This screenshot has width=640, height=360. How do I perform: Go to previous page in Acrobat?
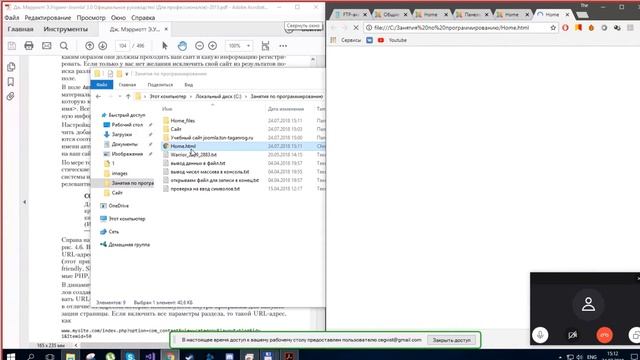tap(89, 46)
